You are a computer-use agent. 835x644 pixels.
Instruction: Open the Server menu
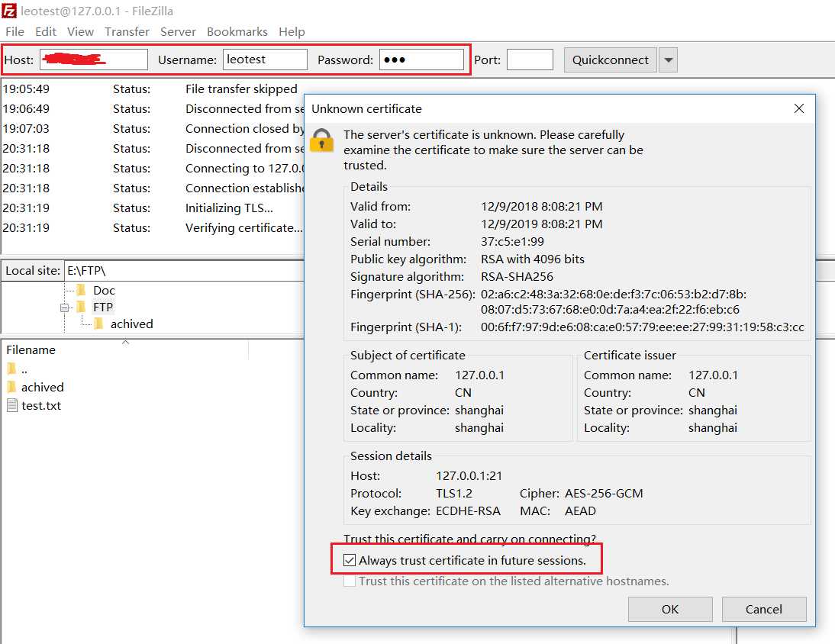(x=178, y=32)
